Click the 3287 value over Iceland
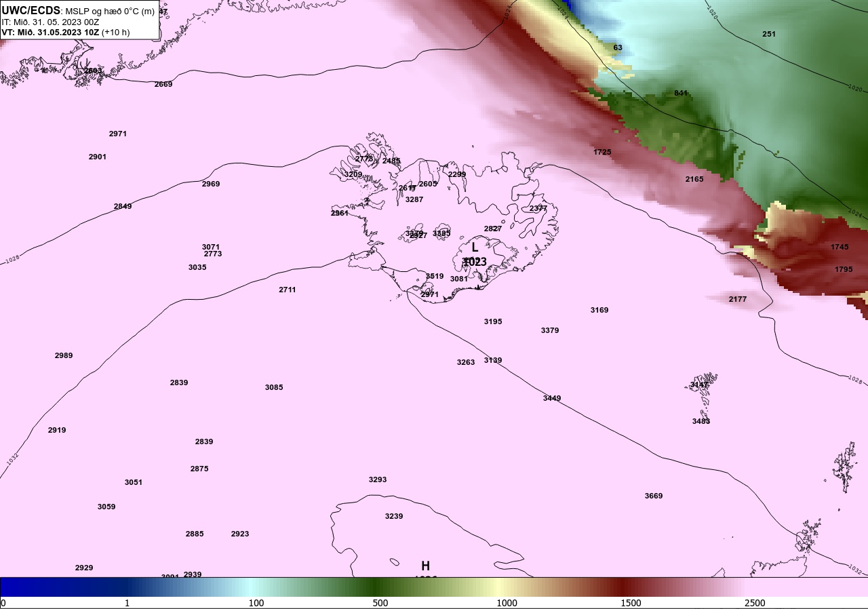868x609 pixels. click(x=414, y=199)
